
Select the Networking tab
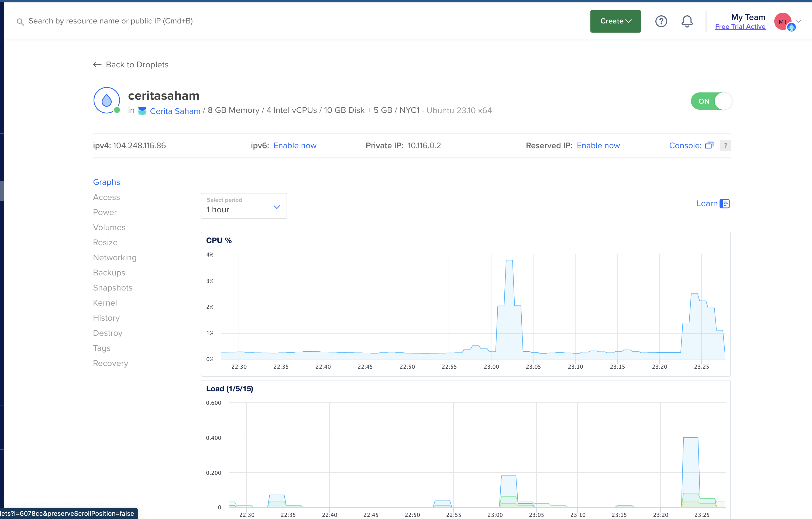115,257
